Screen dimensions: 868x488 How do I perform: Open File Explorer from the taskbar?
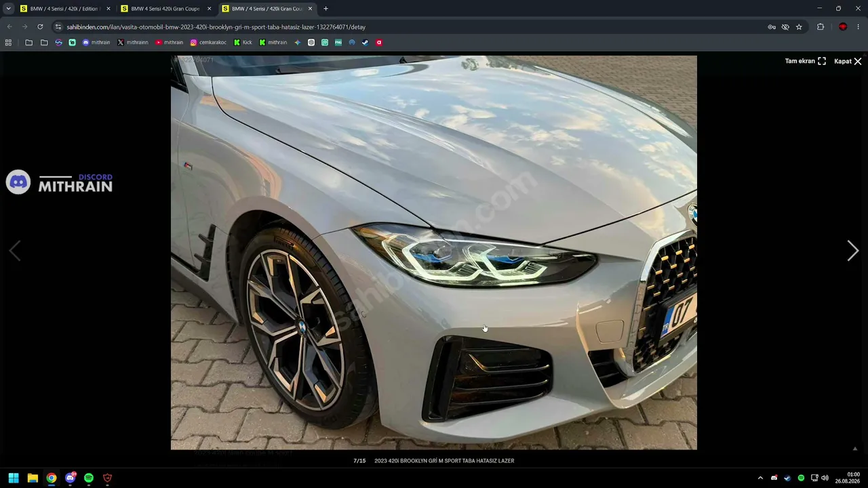33,478
